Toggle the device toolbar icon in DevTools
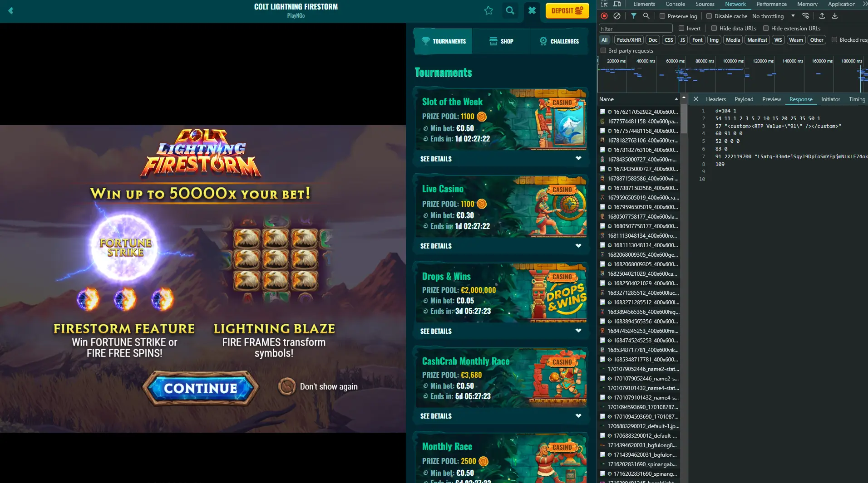Screen dimensions: 868x483 (x=617, y=4)
